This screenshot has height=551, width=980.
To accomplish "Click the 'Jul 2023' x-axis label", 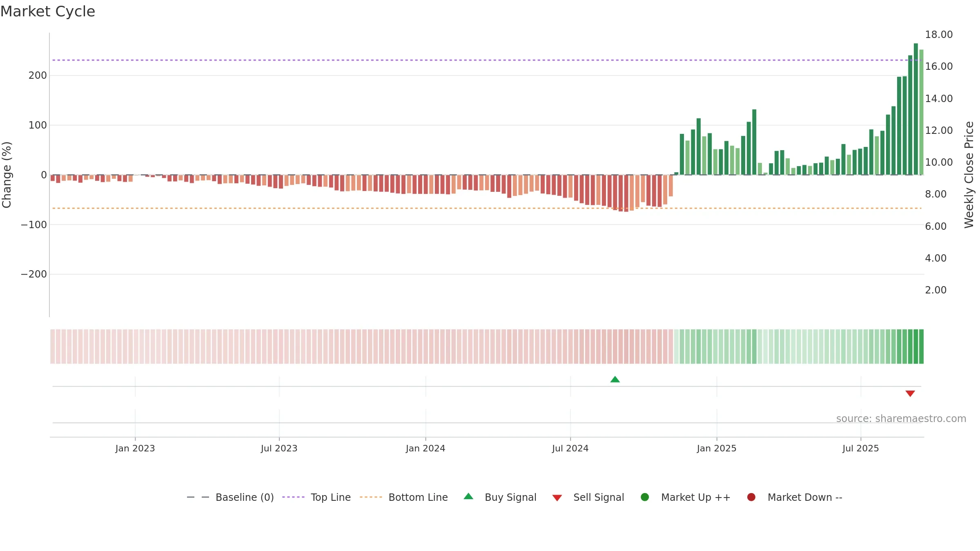I will 279,449.
